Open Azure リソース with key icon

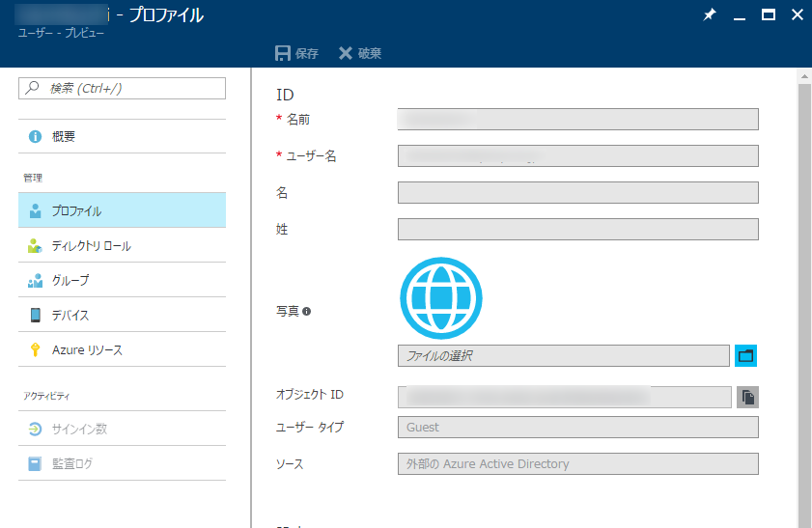[x=87, y=350]
